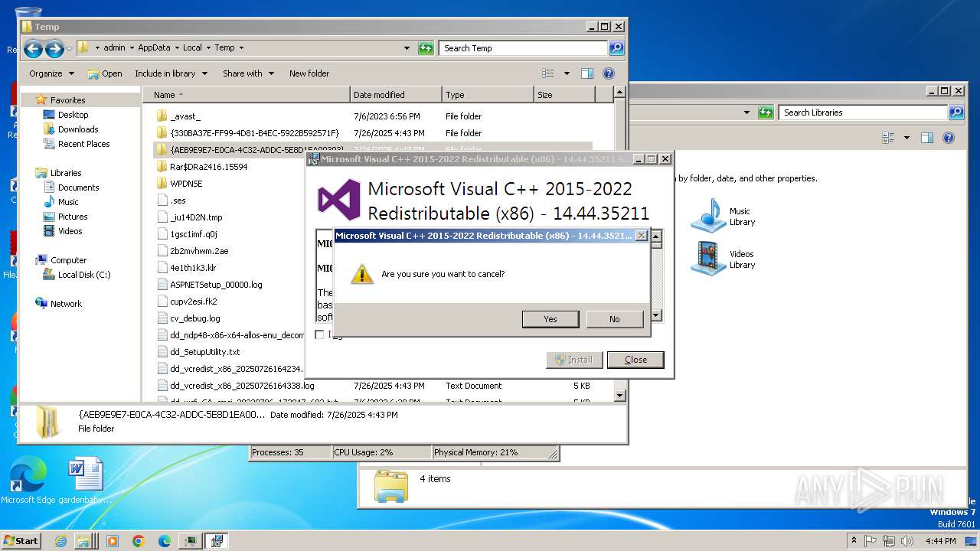Select Computer in the navigation pane
This screenshot has width=980, height=551.
(68, 260)
